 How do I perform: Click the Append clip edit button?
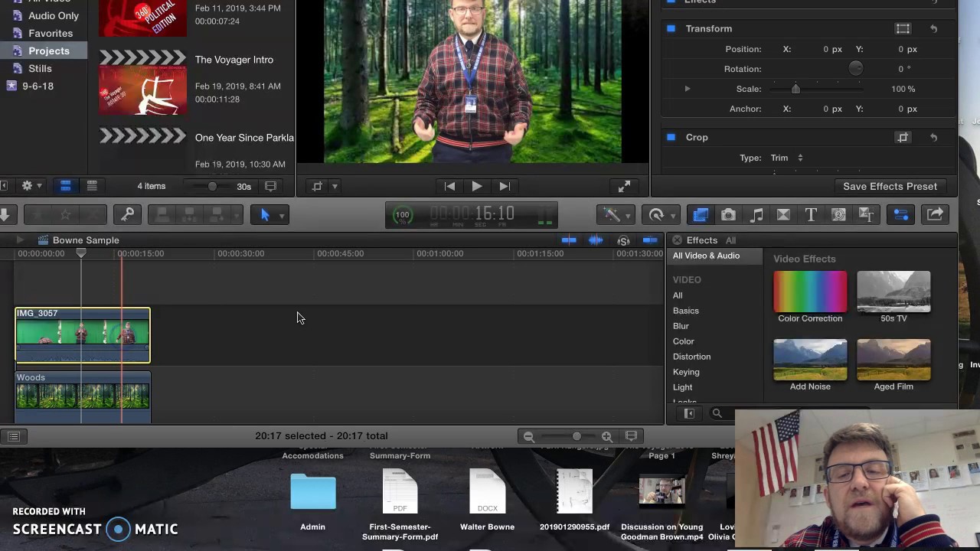point(217,215)
